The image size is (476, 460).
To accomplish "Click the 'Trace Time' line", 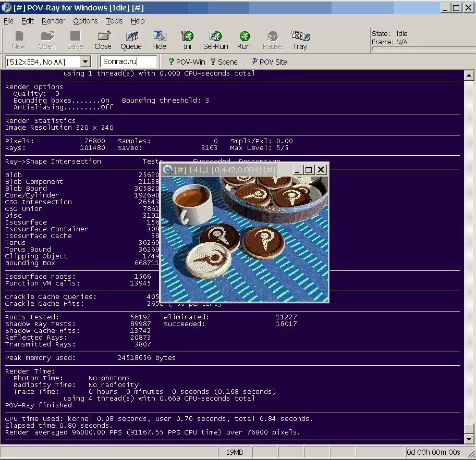I will pyautogui.click(x=144, y=392).
